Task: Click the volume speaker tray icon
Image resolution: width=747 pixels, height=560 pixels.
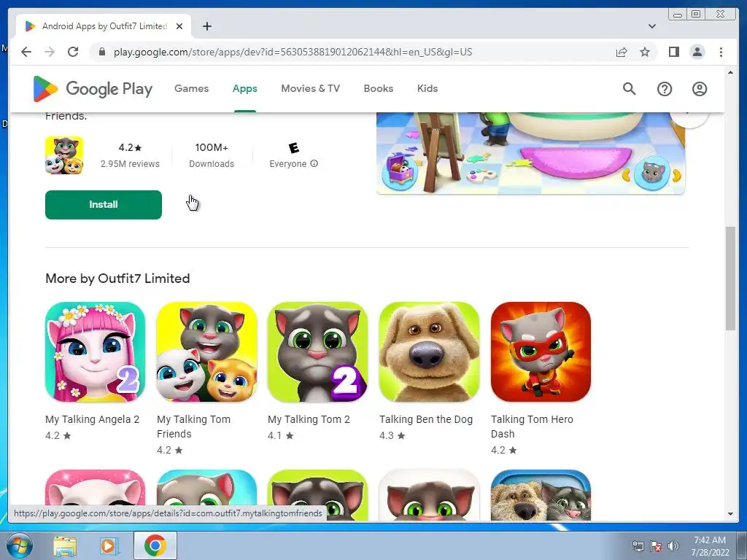Action: [673, 546]
